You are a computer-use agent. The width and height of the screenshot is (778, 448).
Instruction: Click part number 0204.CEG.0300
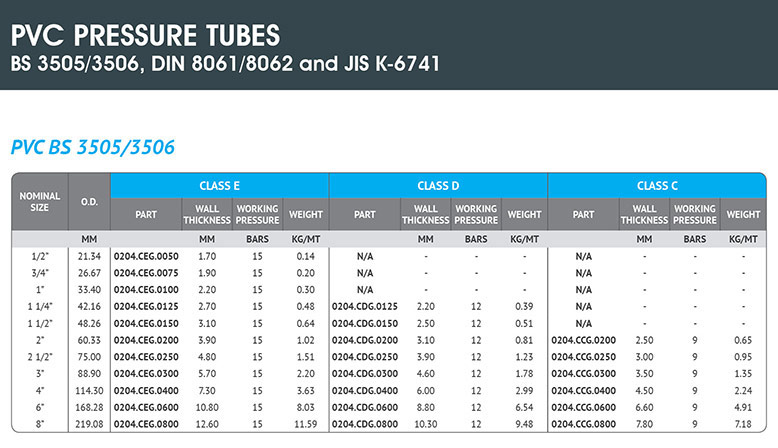[146, 374]
